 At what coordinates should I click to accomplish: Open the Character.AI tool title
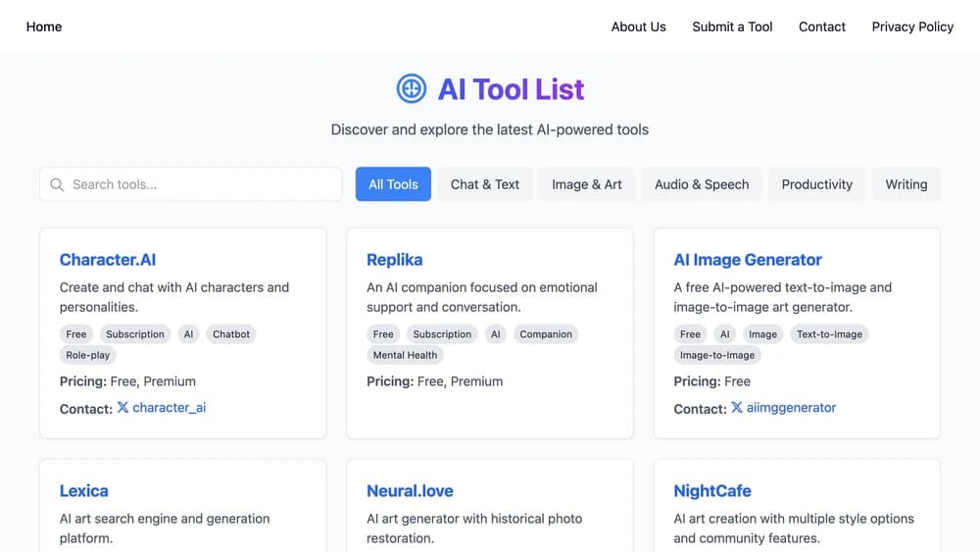pyautogui.click(x=108, y=260)
